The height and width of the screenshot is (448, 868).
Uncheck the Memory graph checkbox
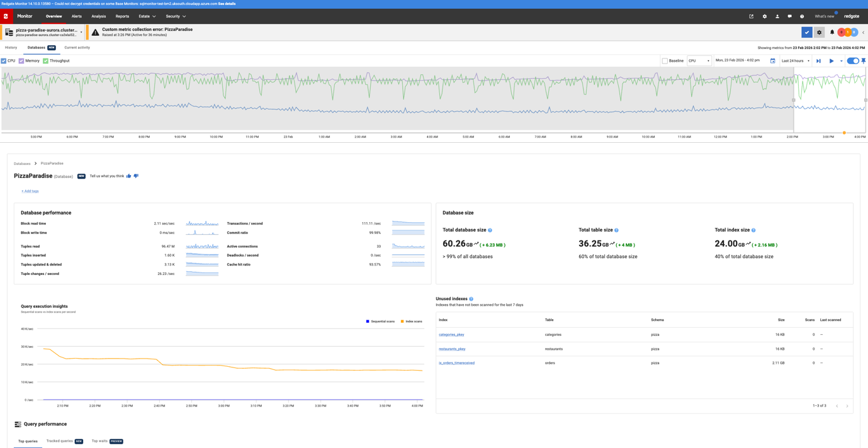pyautogui.click(x=21, y=61)
